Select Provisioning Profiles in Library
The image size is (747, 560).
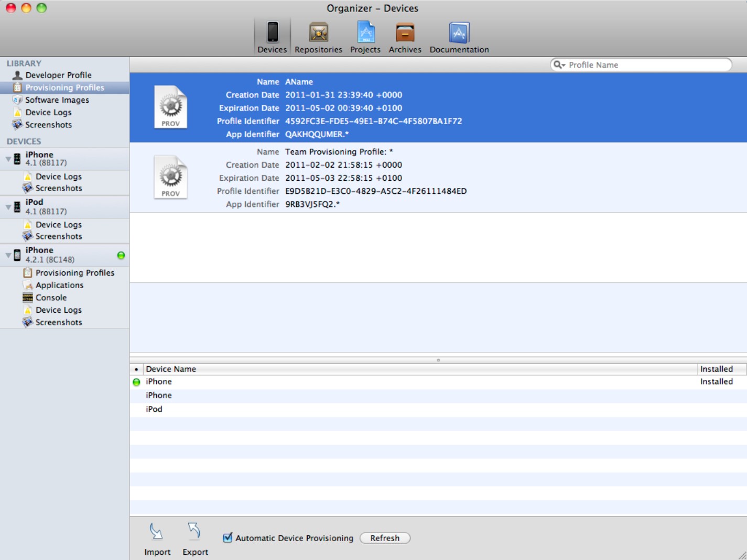pos(64,87)
